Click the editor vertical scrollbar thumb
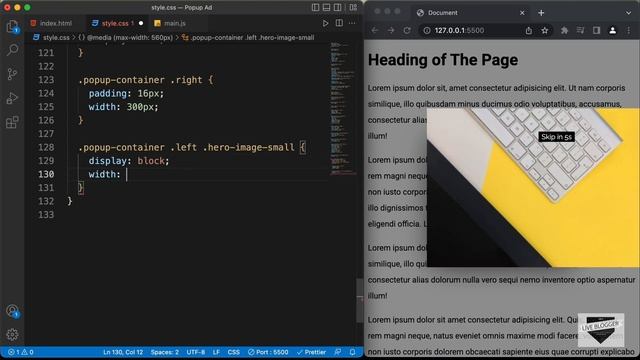The height and width of the screenshot is (360, 640). 360,301
